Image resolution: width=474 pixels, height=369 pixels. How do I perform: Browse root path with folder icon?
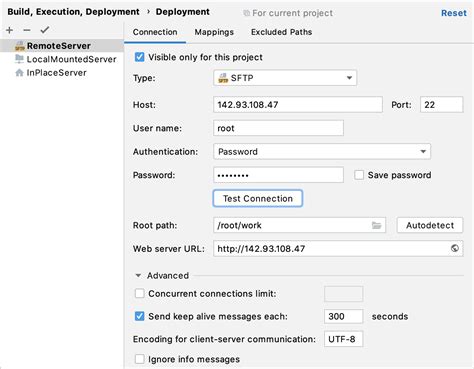point(376,225)
